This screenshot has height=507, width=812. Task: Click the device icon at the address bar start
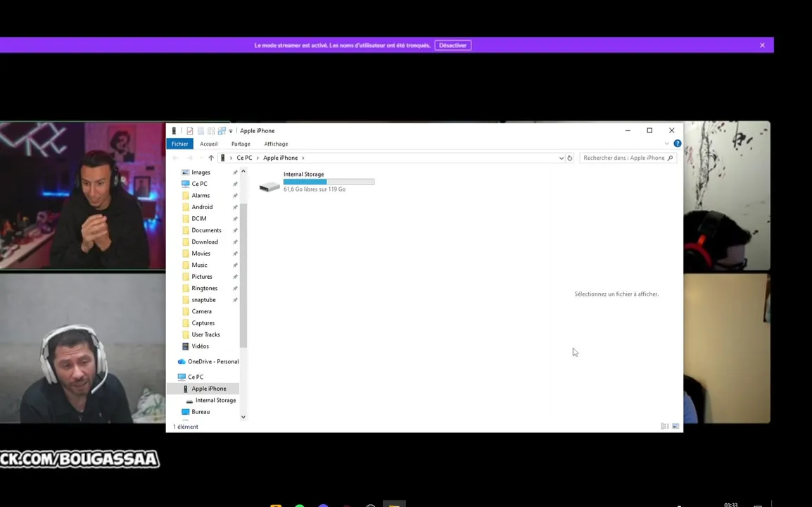click(222, 158)
